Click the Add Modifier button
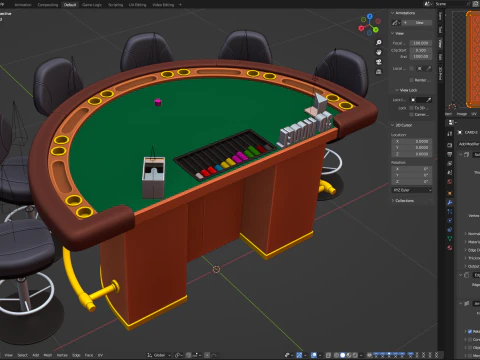The width and height of the screenshot is (480, 360). tap(469, 144)
